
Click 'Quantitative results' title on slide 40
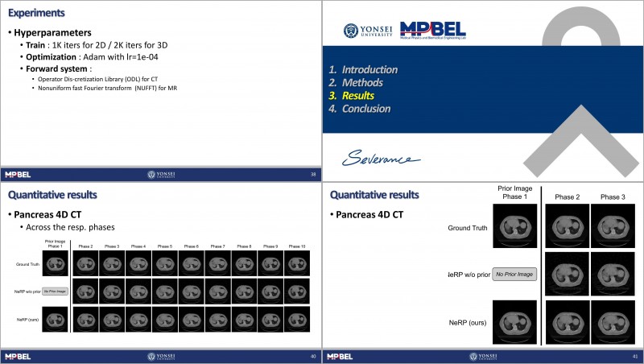[52, 195]
